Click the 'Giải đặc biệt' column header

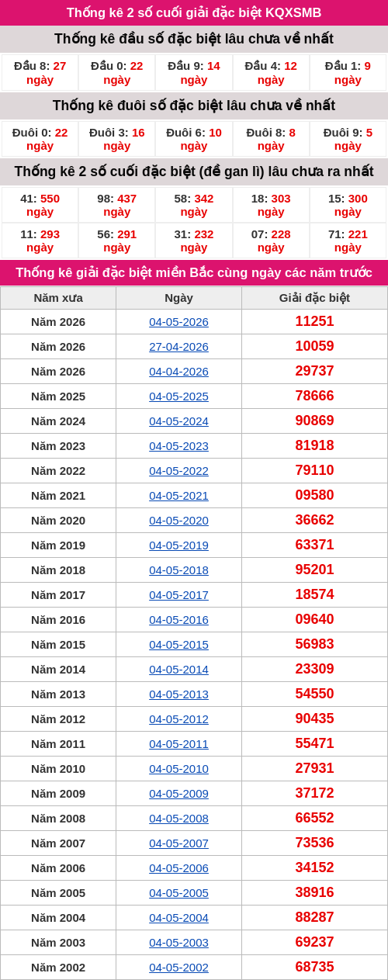pos(314,298)
